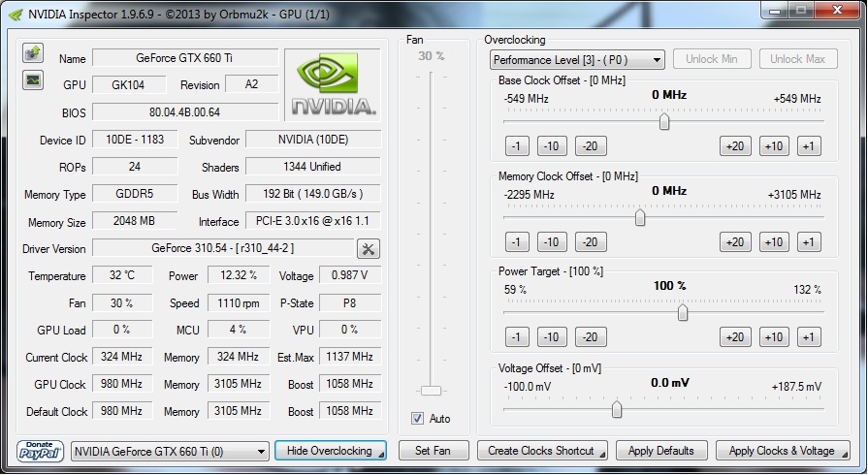Viewport: 868px width, 475px height.
Task: Click the Name field GeForce GTX 660 Ti
Action: [185, 57]
